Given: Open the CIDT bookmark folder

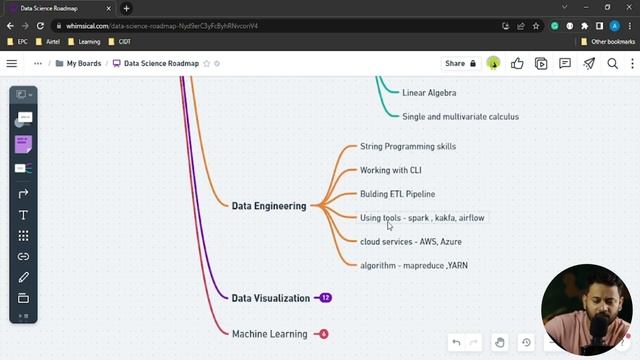Looking at the screenshot, I should click(x=120, y=42).
